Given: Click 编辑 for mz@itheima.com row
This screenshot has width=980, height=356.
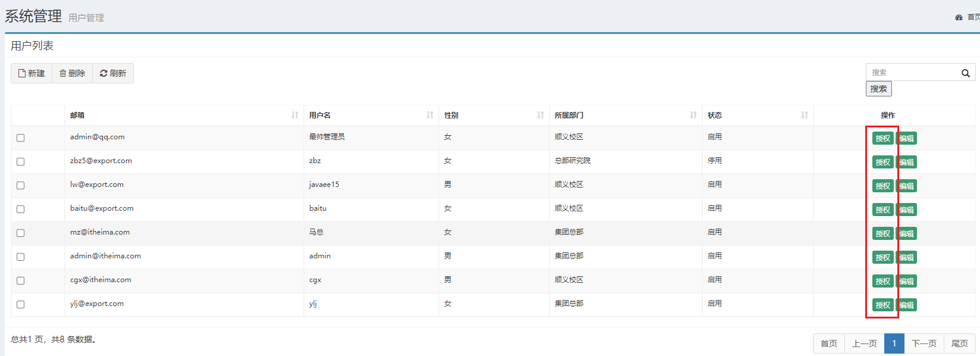Looking at the screenshot, I should point(906,233).
